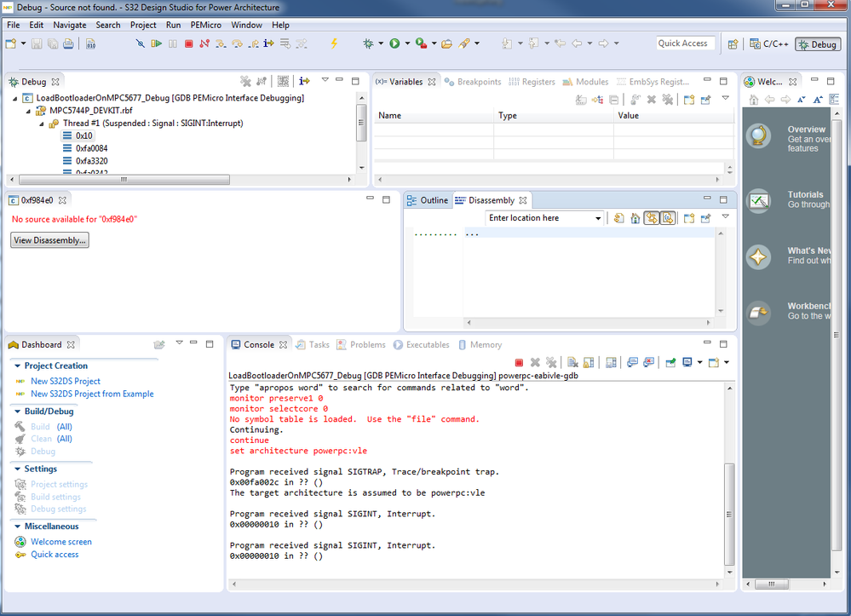The image size is (851, 616).
Task: Open the PEMicro menu
Action: (205, 25)
